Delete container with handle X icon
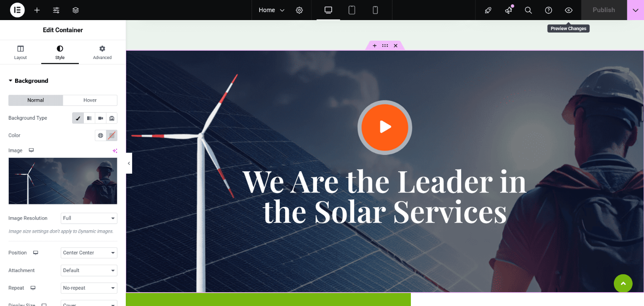644x306 pixels. pyautogui.click(x=395, y=46)
